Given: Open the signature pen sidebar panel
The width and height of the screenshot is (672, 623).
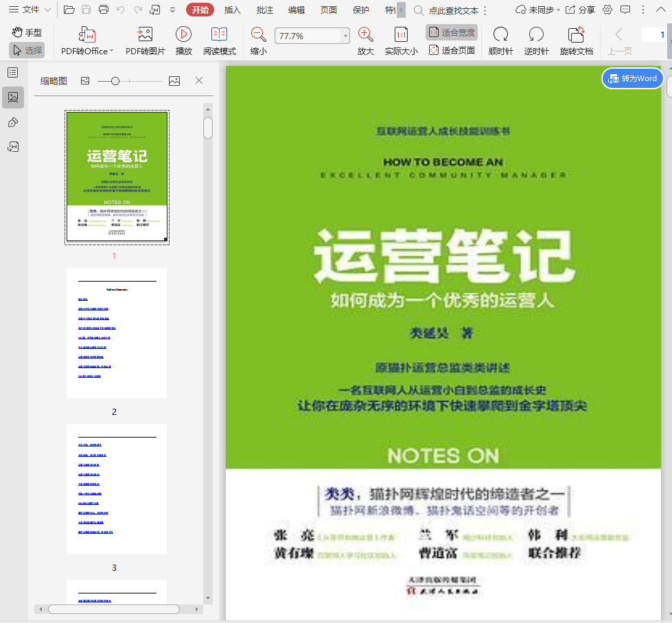Looking at the screenshot, I should (12, 122).
